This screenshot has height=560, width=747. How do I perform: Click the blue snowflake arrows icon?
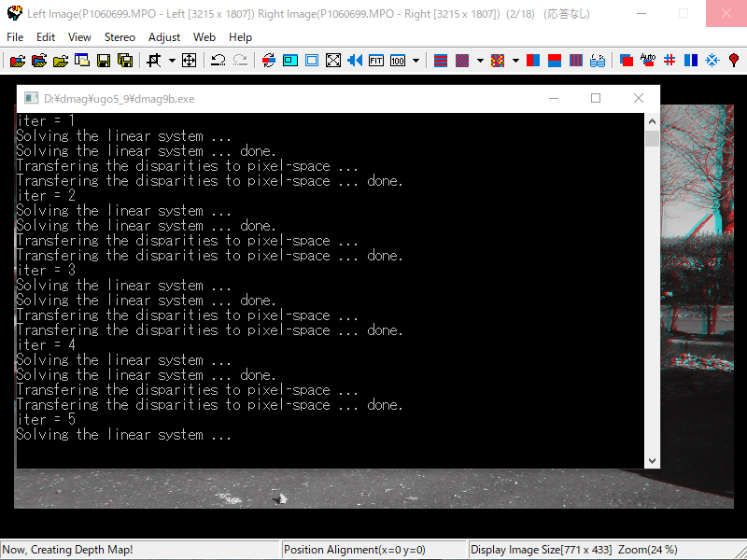click(x=712, y=61)
